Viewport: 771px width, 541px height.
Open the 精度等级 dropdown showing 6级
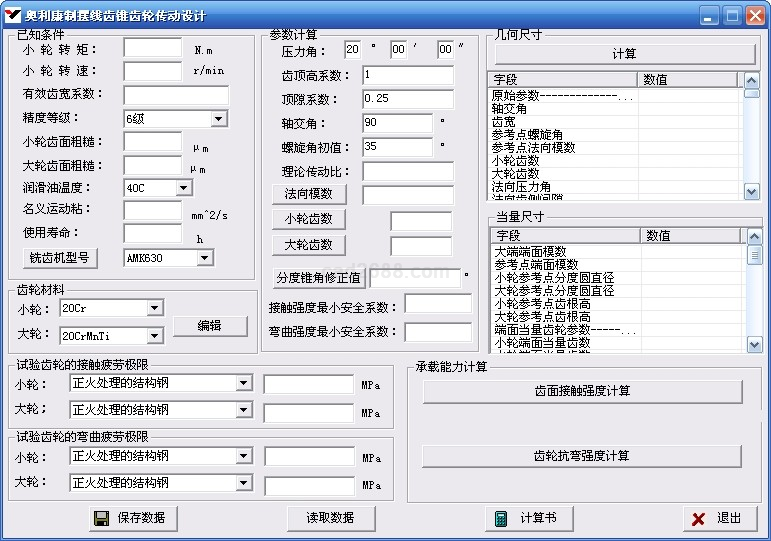click(218, 119)
